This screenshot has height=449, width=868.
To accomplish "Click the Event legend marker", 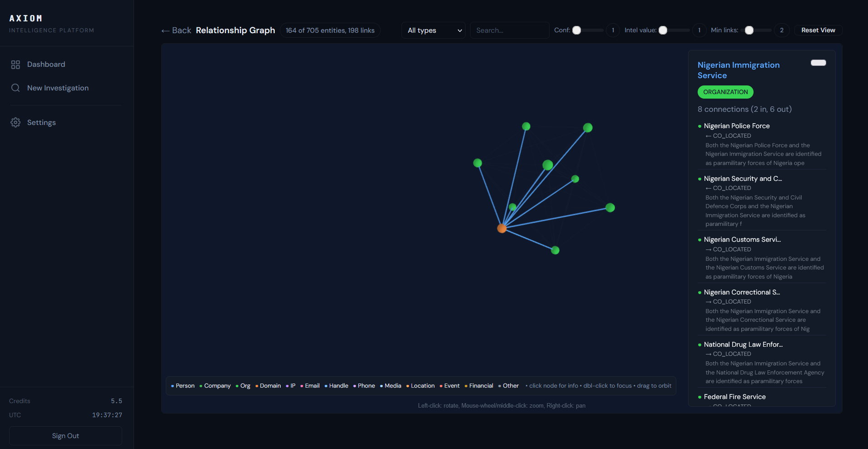I will tap(442, 385).
